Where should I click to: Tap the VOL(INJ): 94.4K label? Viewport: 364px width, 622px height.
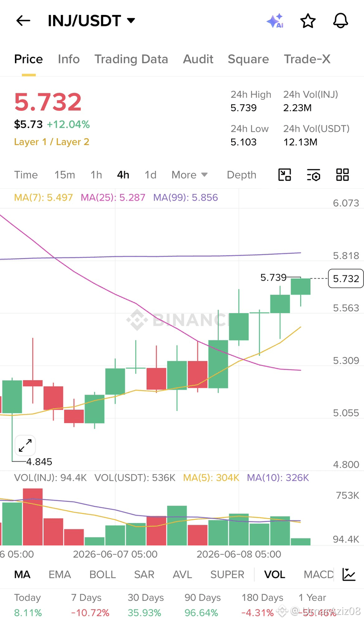[x=51, y=478]
